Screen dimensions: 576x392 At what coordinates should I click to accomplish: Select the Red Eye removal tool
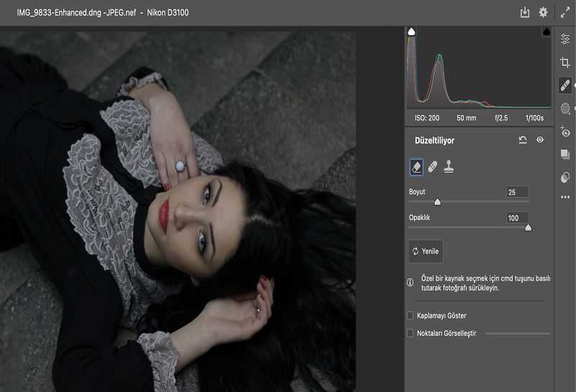pyautogui.click(x=565, y=132)
